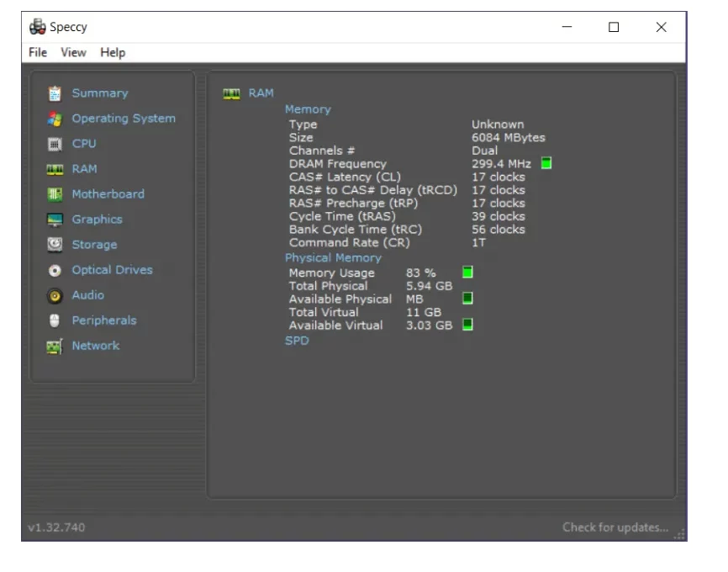Select the CPU section
Screen dimensions: 728x572
[84, 144]
